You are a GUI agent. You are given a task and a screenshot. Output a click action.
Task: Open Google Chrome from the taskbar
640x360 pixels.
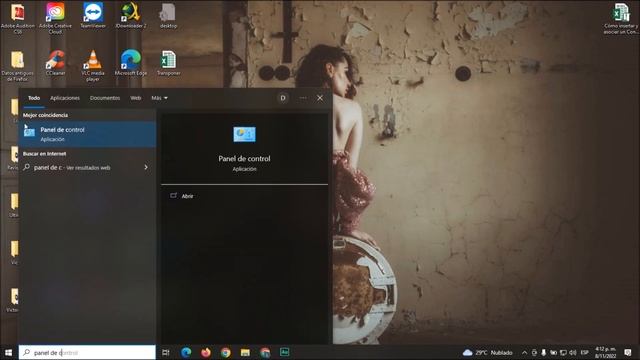[x=225, y=352]
